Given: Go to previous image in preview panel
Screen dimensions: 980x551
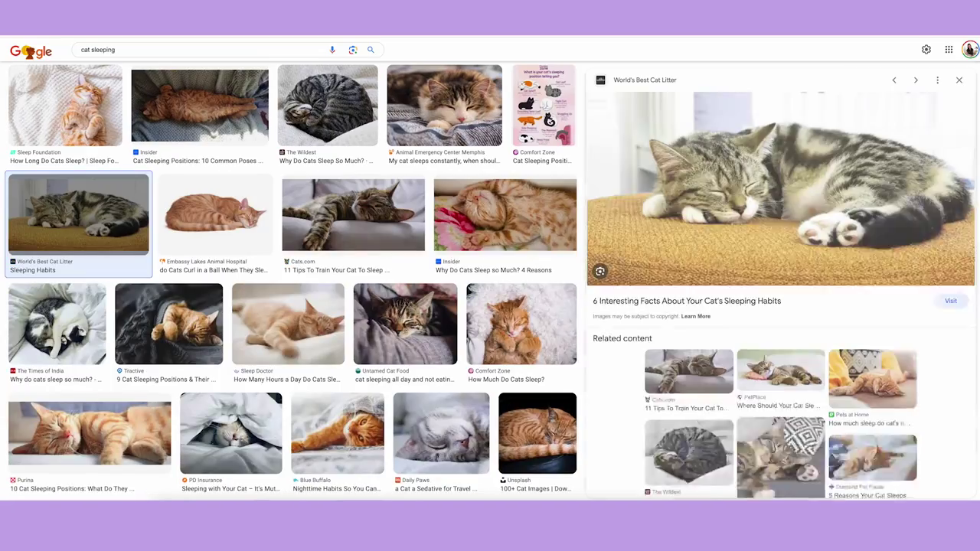Looking at the screenshot, I should 893,80.
